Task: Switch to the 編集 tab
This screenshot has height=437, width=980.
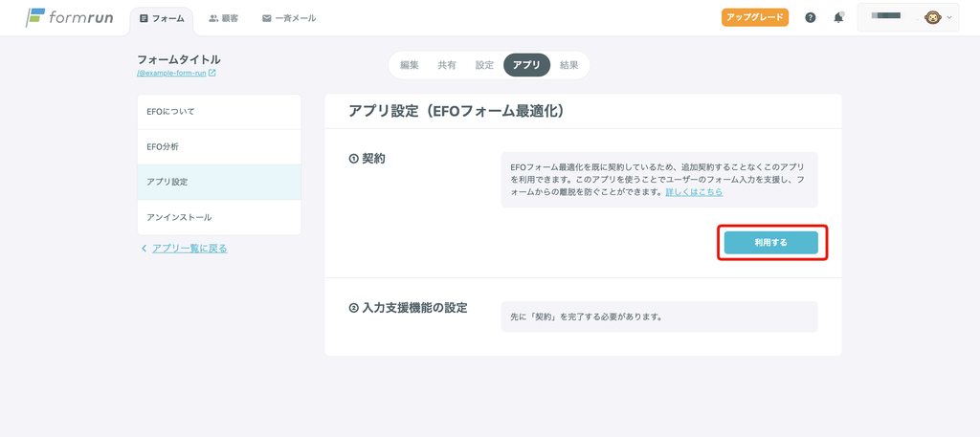Action: [x=410, y=65]
